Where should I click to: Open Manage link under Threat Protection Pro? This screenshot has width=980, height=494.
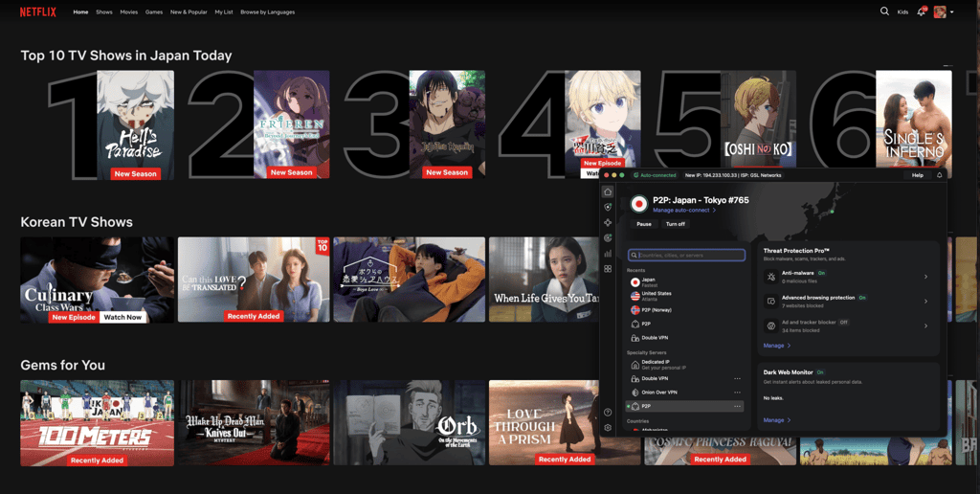point(777,346)
